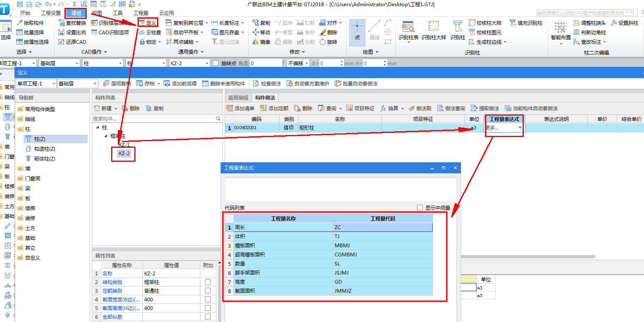Click the 旋转 tool
This screenshot has width=644, height=322.
(x=328, y=42)
